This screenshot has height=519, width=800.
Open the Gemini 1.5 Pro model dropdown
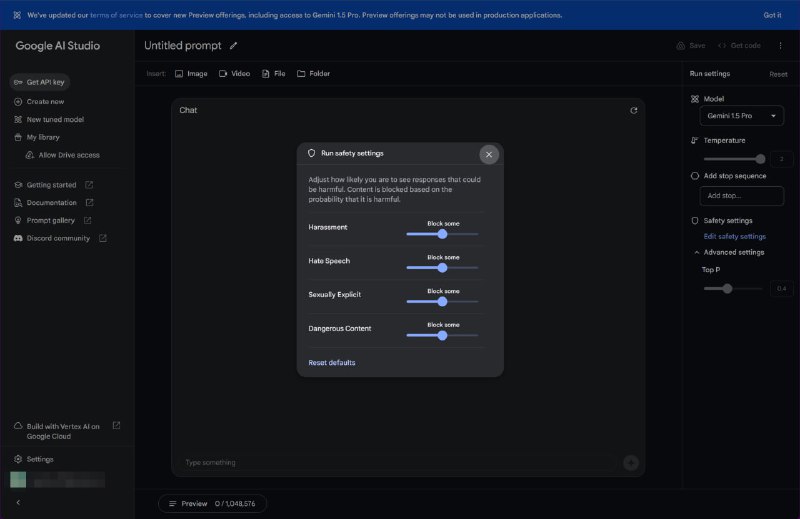click(x=742, y=116)
